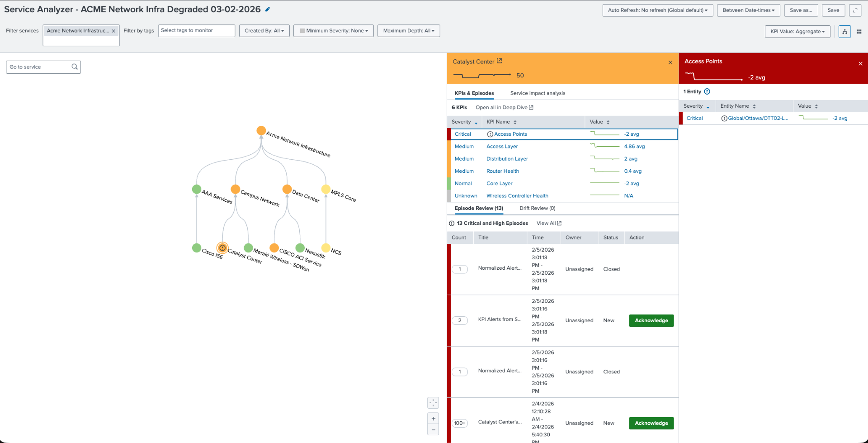Close the Access Points panel
The image size is (868, 443).
(860, 64)
